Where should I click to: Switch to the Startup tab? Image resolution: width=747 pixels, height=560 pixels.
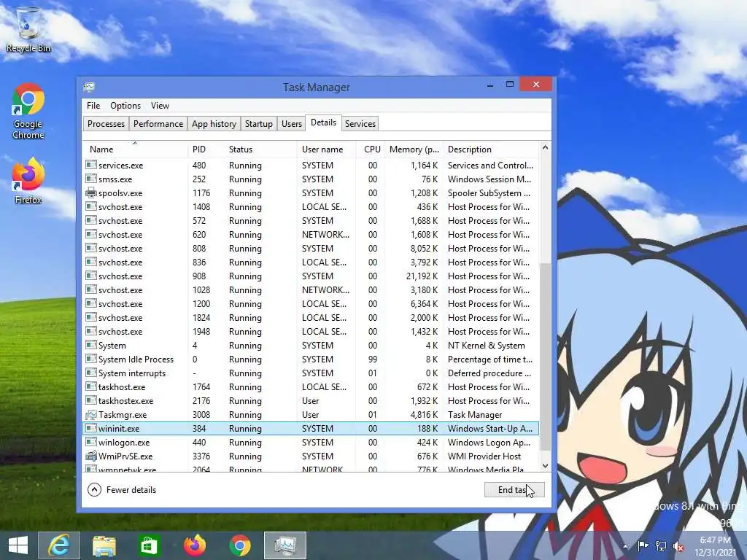[259, 124]
